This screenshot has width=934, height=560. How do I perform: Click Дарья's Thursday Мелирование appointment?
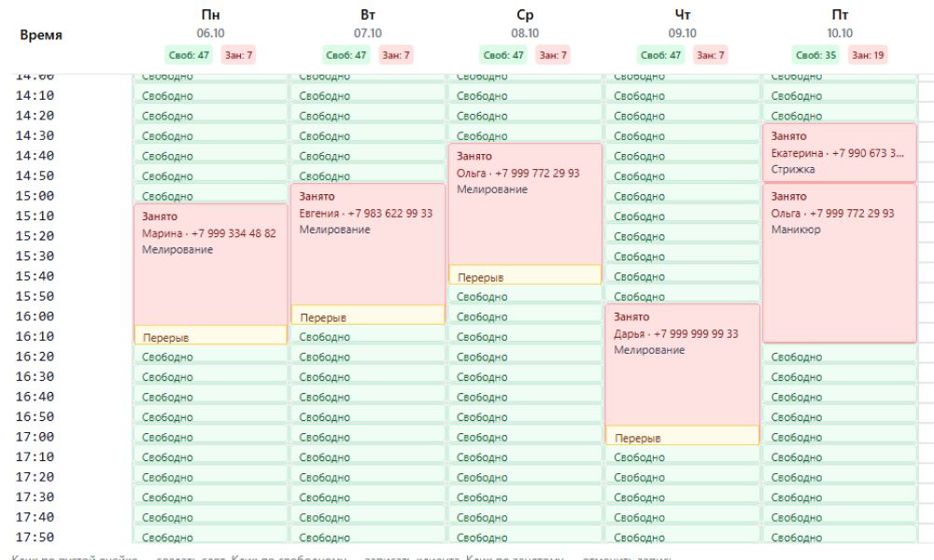coord(682,364)
